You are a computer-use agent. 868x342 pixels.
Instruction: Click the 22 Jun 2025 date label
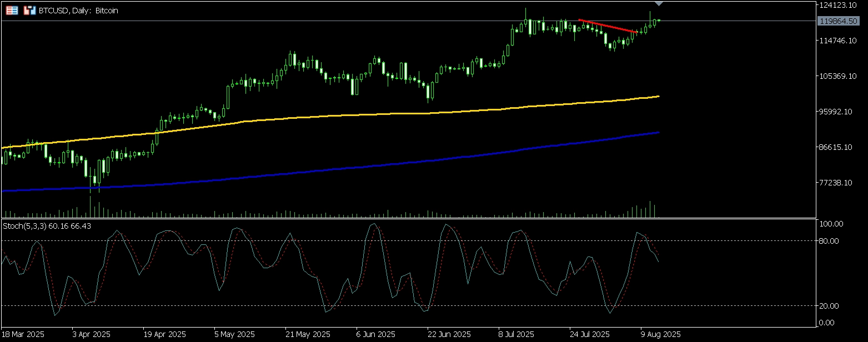(450, 335)
